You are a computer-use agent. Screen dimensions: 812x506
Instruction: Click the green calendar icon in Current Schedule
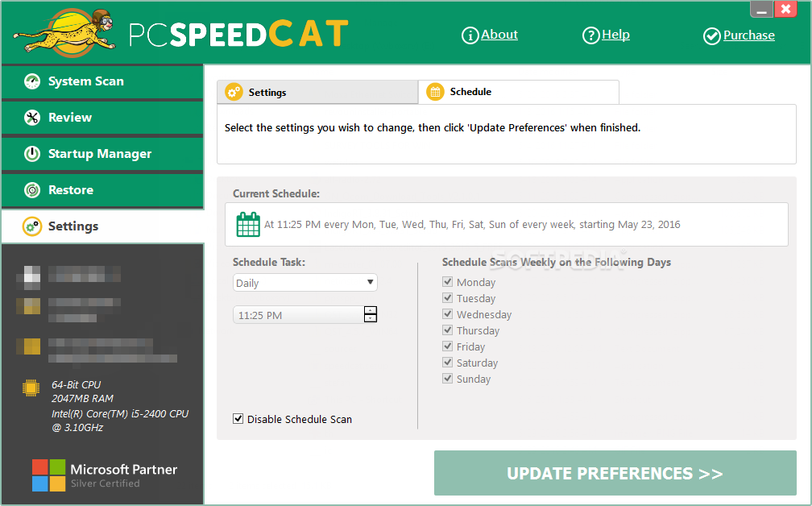[248, 224]
